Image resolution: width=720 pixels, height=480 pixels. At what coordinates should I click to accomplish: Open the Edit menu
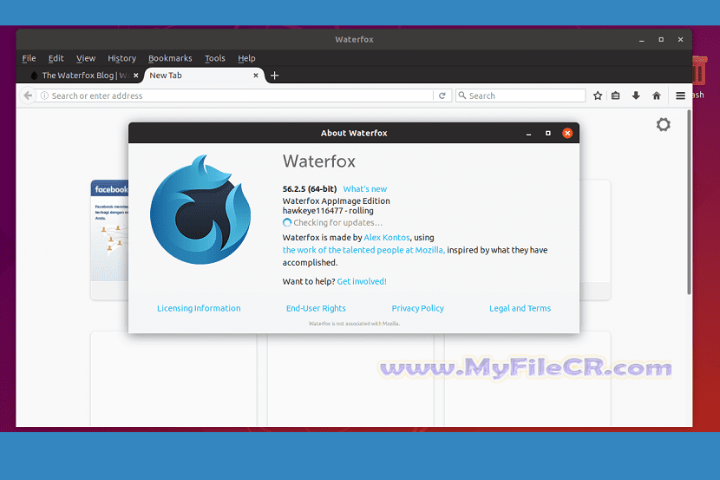coord(56,58)
